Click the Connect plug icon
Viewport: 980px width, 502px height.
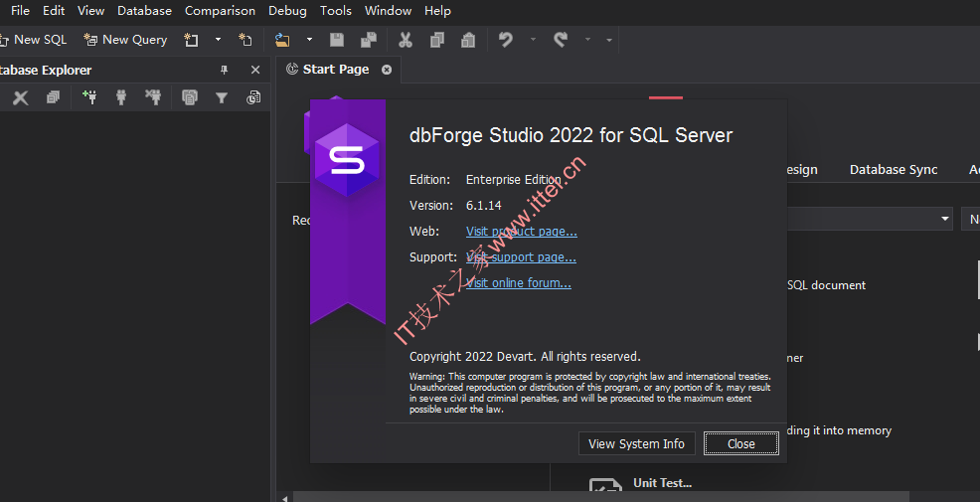[x=121, y=96]
